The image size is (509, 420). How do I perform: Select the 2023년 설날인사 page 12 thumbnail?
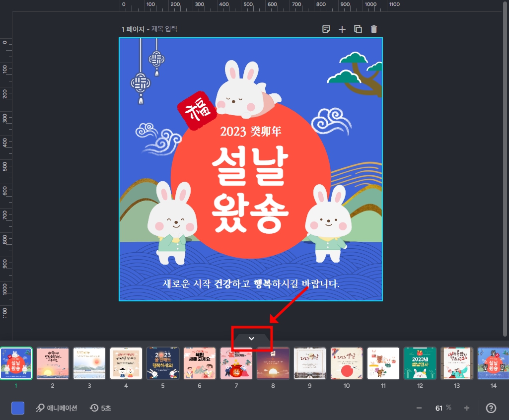click(420, 364)
